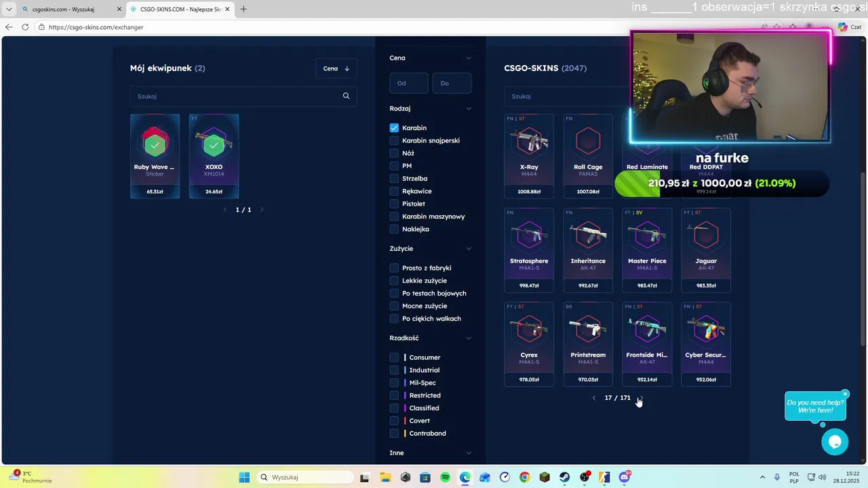
Task: Dismiss the 'Do you need help?' popup
Action: 845,394
